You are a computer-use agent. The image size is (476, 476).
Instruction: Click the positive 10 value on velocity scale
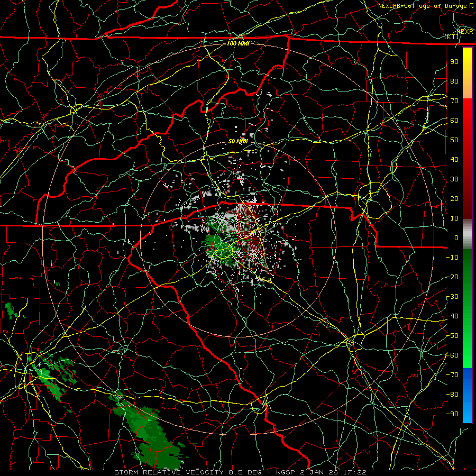click(x=454, y=218)
